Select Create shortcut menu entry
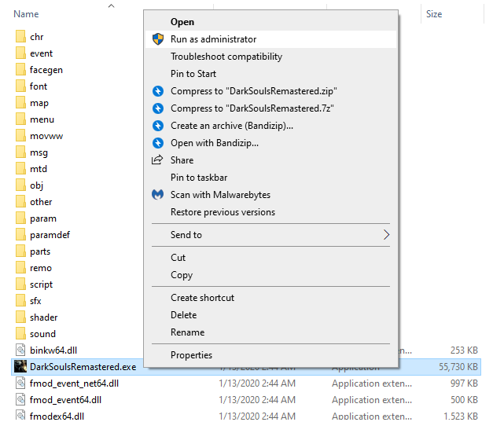 pyautogui.click(x=203, y=298)
